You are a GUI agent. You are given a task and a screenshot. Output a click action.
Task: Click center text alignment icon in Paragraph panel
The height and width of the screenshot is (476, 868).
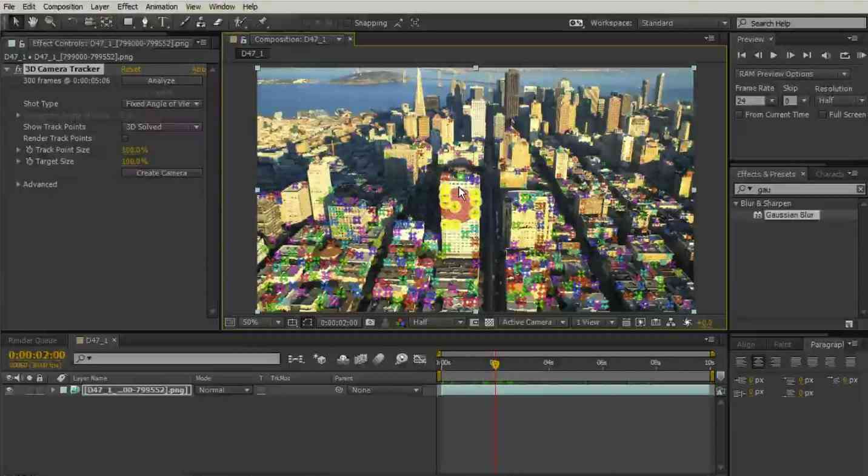point(758,362)
